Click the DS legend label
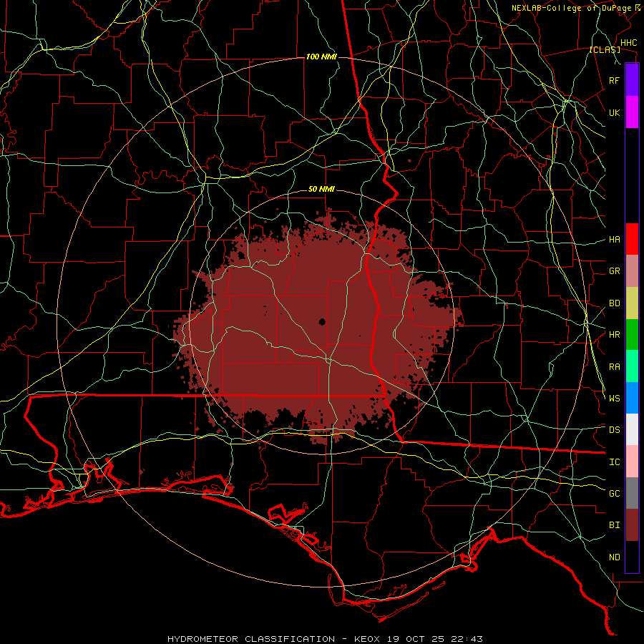 click(614, 430)
